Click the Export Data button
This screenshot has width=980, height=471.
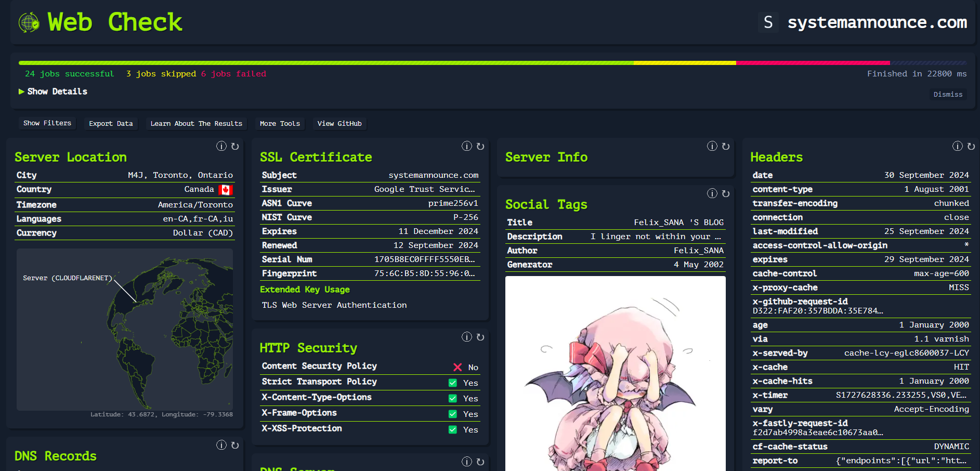(x=111, y=124)
